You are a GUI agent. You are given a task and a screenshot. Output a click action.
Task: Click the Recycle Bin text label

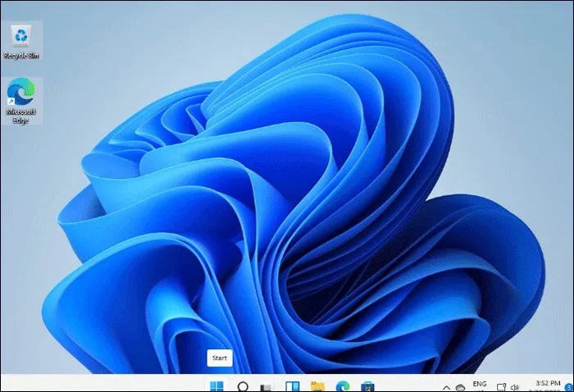(21, 55)
